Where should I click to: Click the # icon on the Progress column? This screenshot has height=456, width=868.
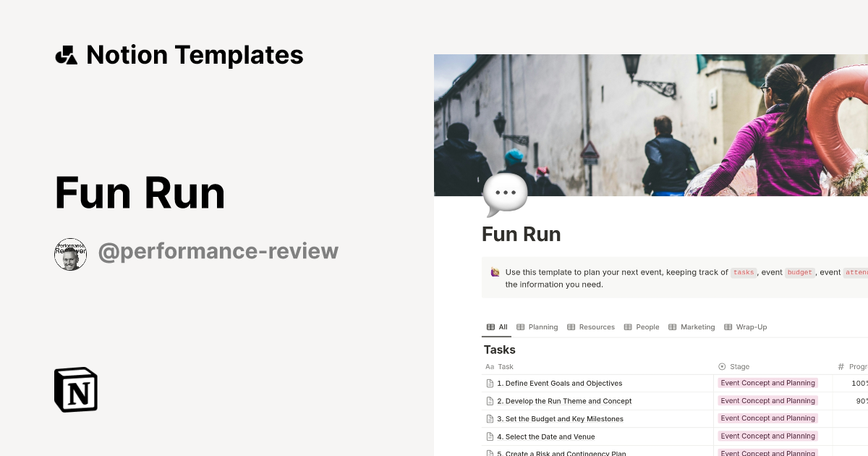pos(840,366)
